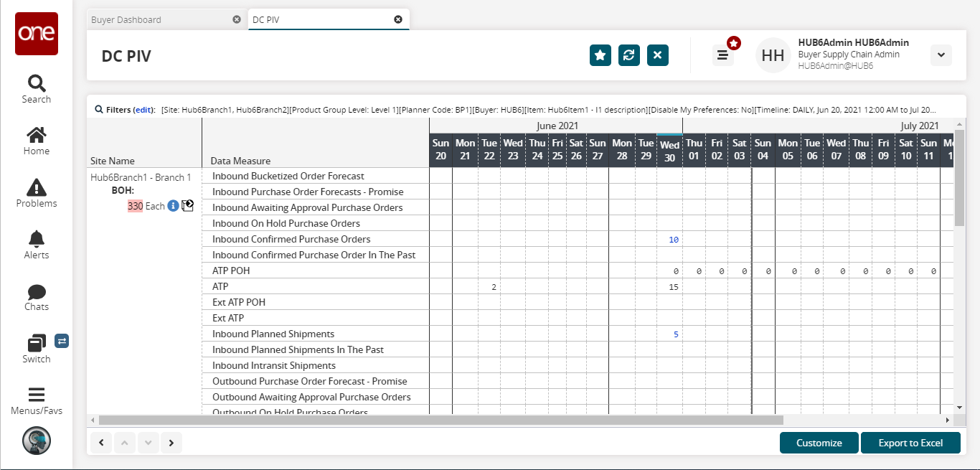This screenshot has height=470, width=980.
Task: Expand the user profile dropdown
Action: (x=941, y=55)
